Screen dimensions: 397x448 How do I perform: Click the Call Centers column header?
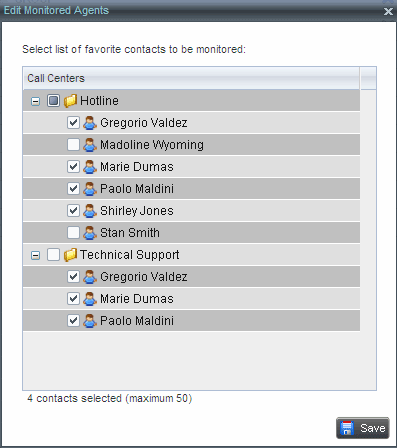191,78
